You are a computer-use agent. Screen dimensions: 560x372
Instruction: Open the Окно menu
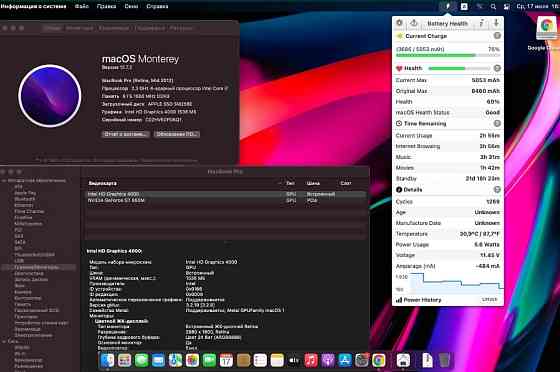131,6
